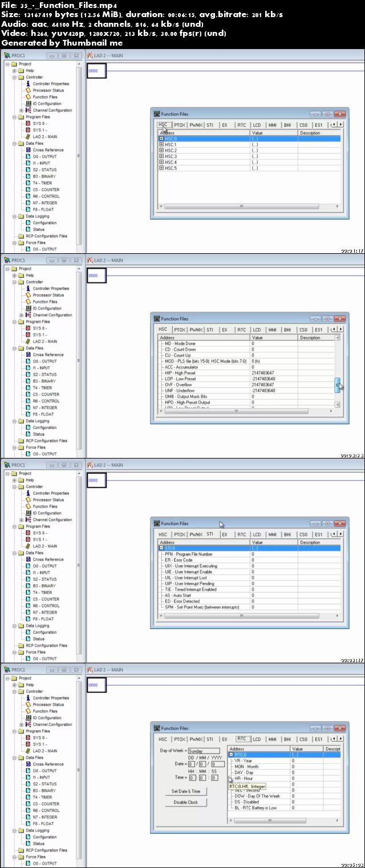Select the 'YR - Year' row
The height and width of the screenshot is (868, 365).
284,761
